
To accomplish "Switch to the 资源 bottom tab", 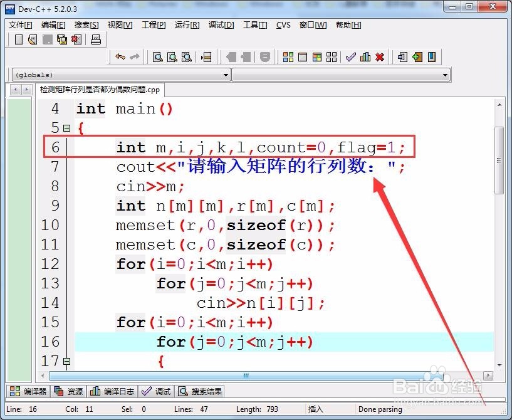I will click(68, 391).
